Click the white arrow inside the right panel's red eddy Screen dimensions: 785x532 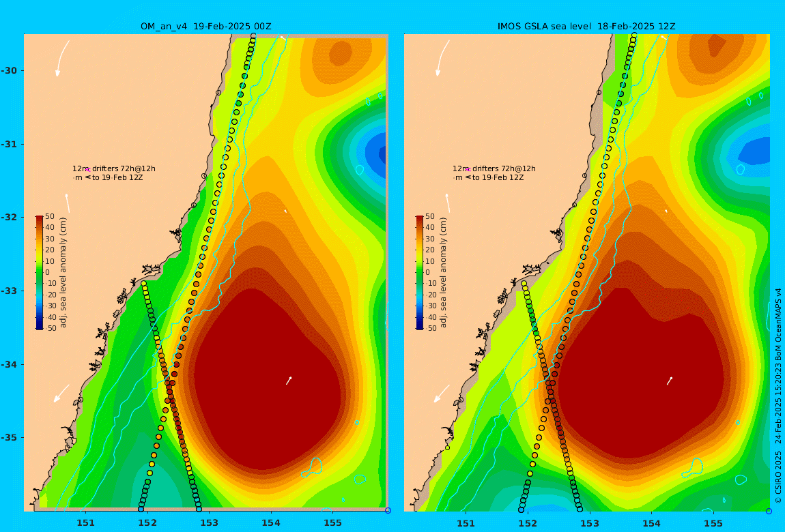tap(670, 381)
